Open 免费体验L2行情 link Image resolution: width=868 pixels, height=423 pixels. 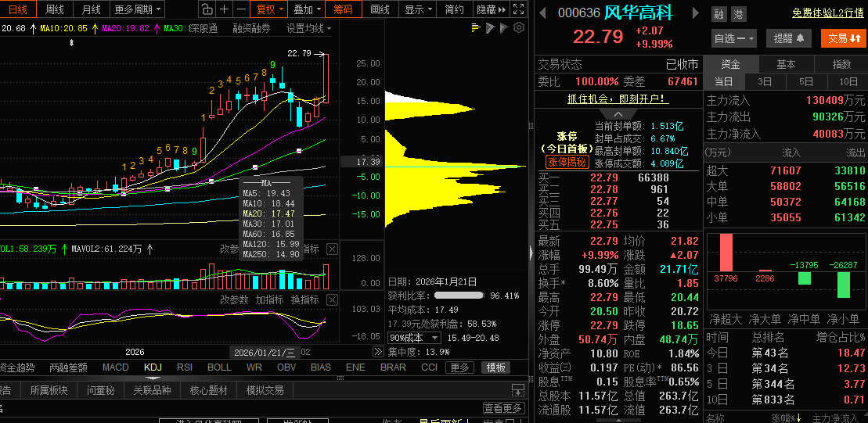pos(827,13)
